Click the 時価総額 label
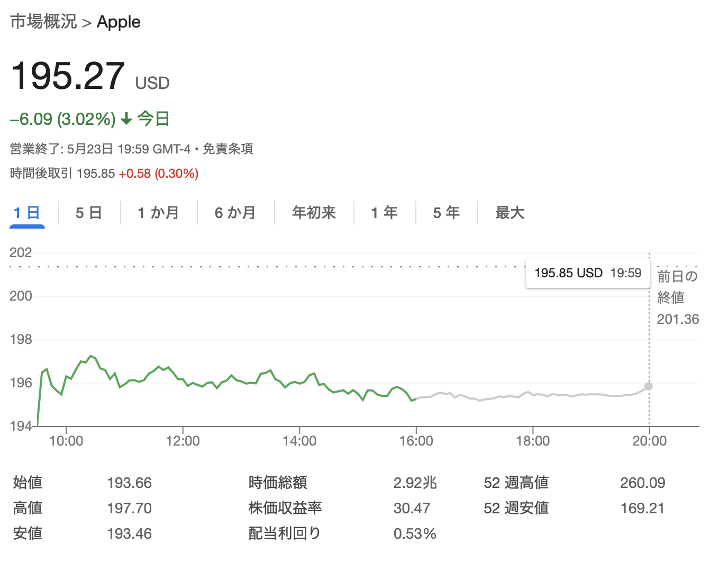 [278, 483]
